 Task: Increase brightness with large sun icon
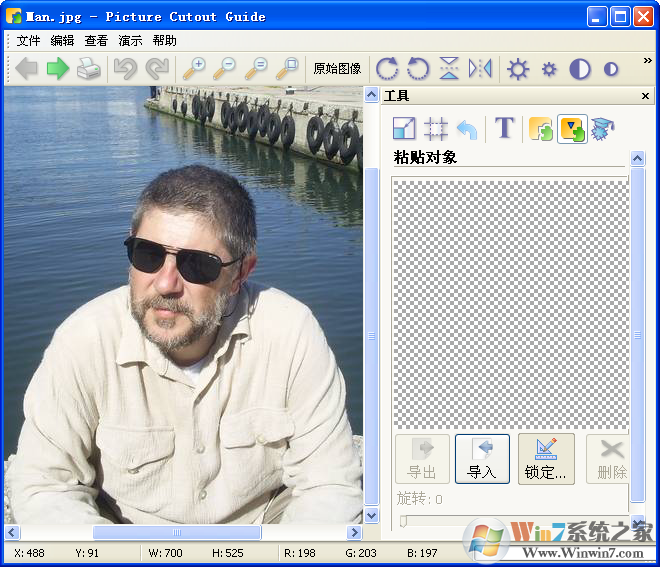pyautogui.click(x=517, y=69)
